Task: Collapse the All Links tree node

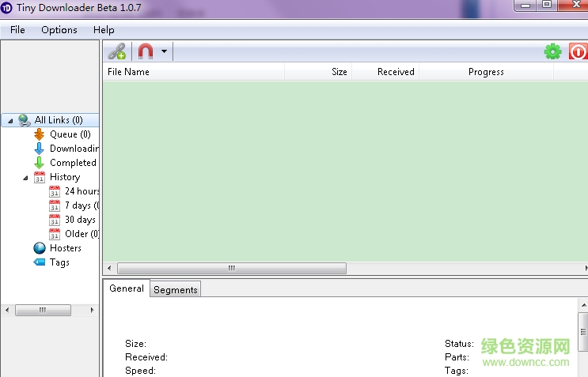Action: pos(9,120)
